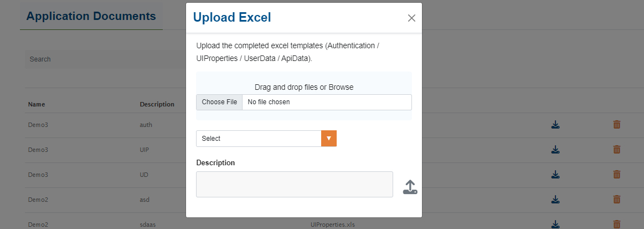
Task: Delete the Demo3 UD document
Action: (x=617, y=175)
